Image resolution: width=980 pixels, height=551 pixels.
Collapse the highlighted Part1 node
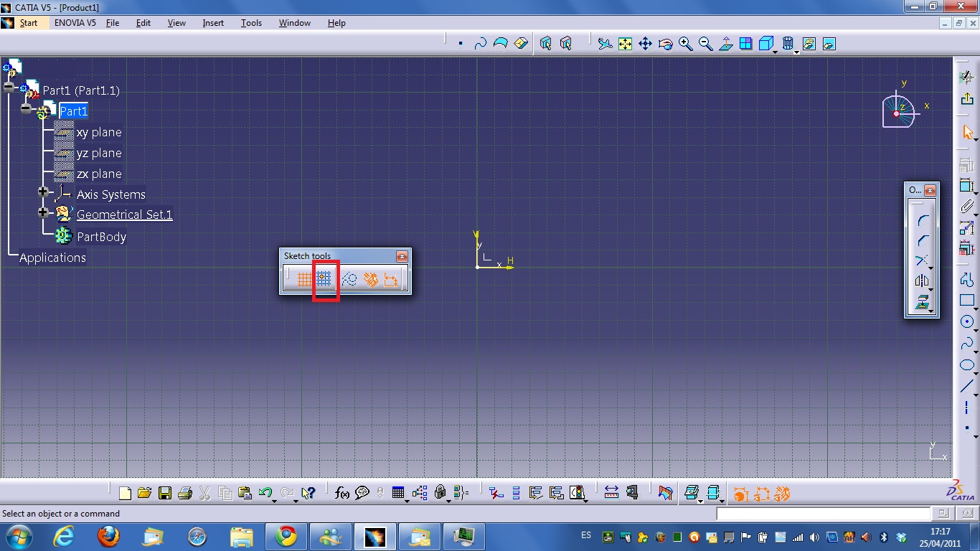[x=27, y=108]
